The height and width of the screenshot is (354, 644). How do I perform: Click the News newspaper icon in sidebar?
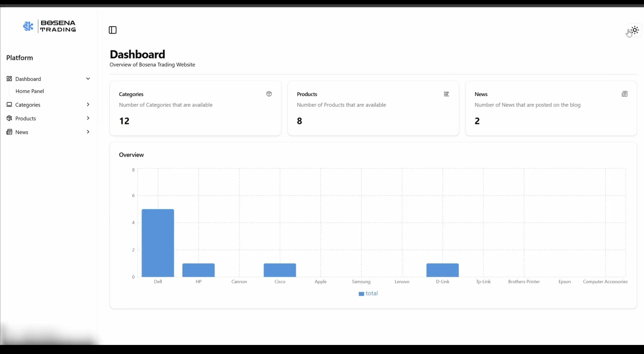click(9, 132)
